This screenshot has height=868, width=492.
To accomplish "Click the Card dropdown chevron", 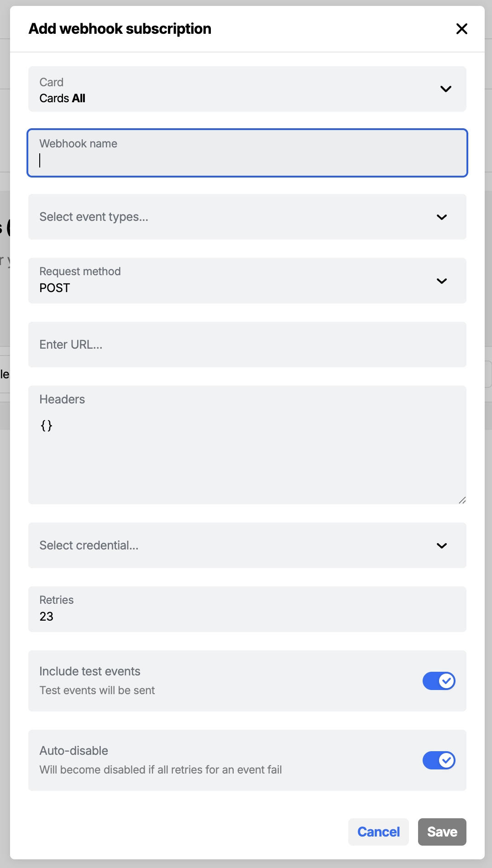I will (x=446, y=89).
